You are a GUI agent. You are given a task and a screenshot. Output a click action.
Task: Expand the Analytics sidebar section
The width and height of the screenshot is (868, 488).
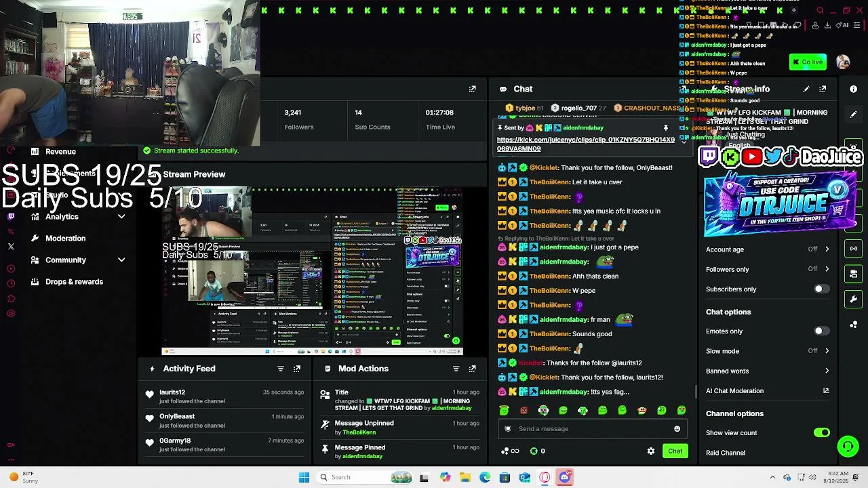[x=121, y=217]
